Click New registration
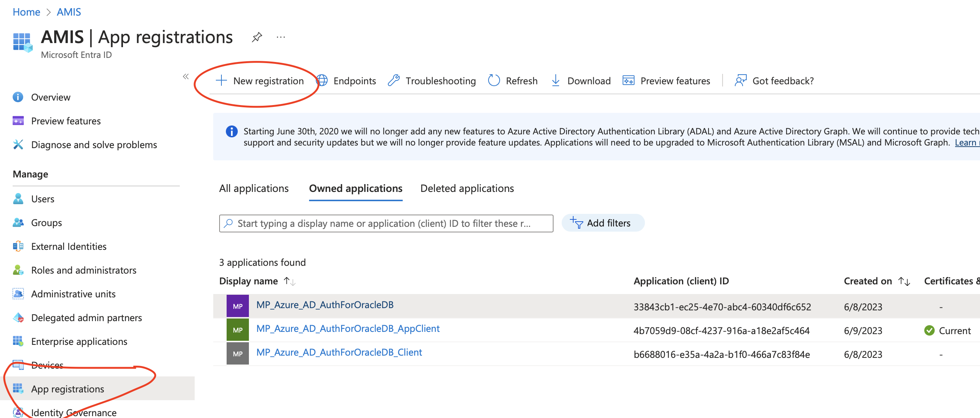Viewport: 980px width, 418px height. [x=260, y=81]
